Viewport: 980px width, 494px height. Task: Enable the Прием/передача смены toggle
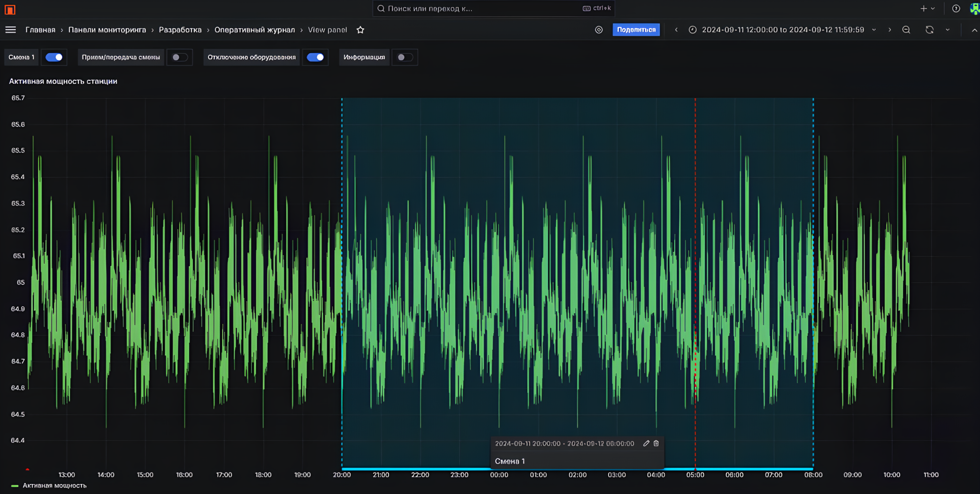pos(180,57)
